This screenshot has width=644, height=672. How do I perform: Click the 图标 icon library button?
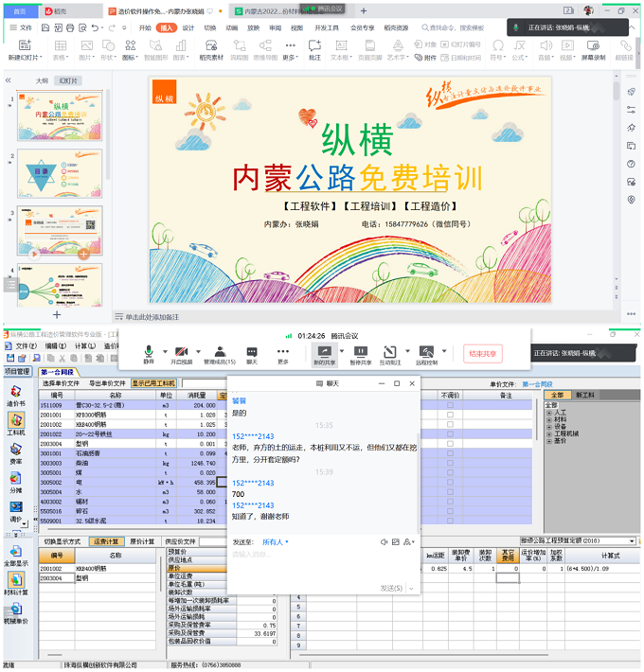(x=131, y=50)
